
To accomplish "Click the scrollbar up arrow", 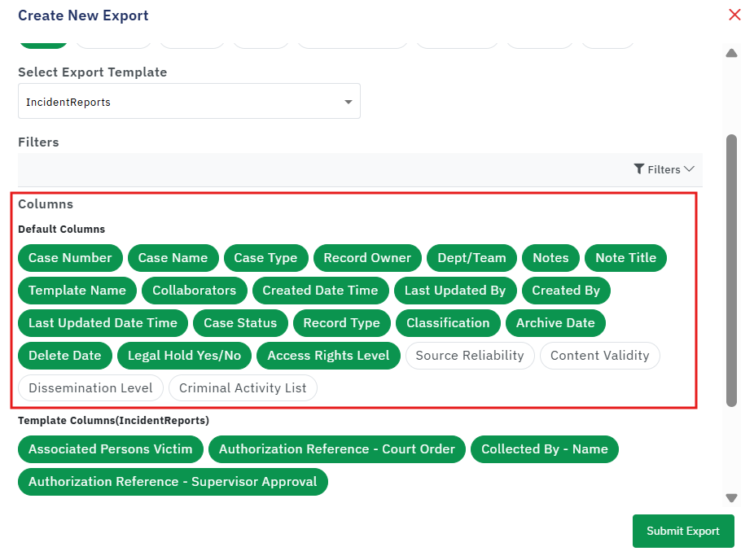I will pyautogui.click(x=731, y=53).
